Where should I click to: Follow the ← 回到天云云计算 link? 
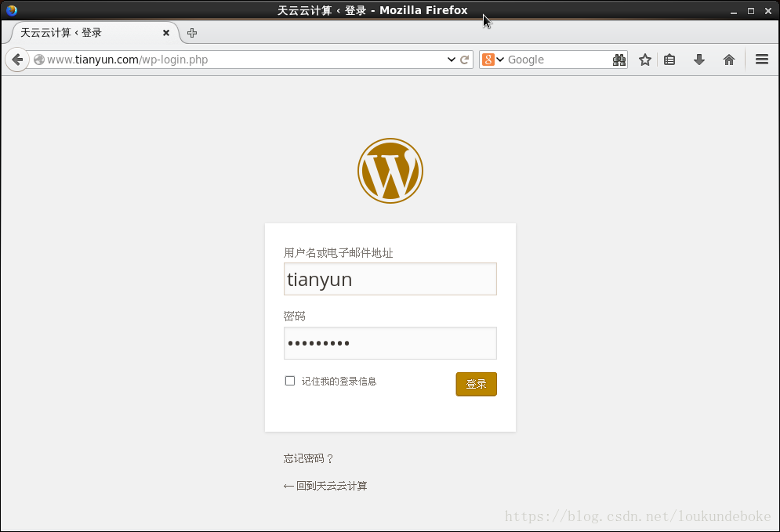pyautogui.click(x=325, y=486)
